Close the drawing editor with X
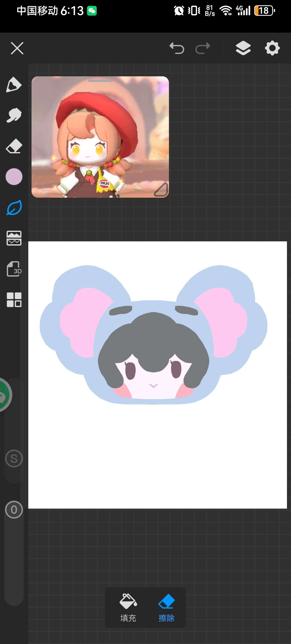This screenshot has height=644, width=291. [x=17, y=49]
